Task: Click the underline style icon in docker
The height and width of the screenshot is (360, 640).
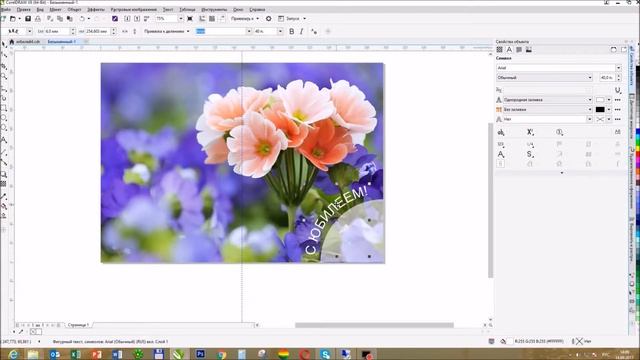Action: [618, 90]
